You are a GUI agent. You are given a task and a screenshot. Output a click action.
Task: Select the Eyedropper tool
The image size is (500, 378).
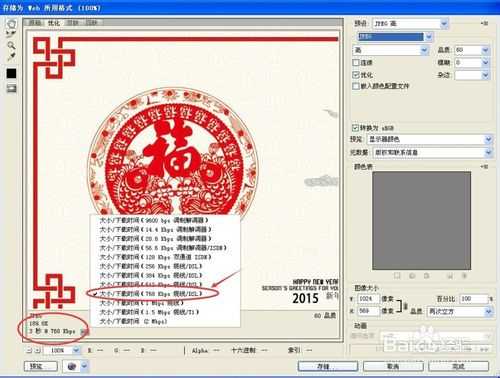(x=11, y=57)
